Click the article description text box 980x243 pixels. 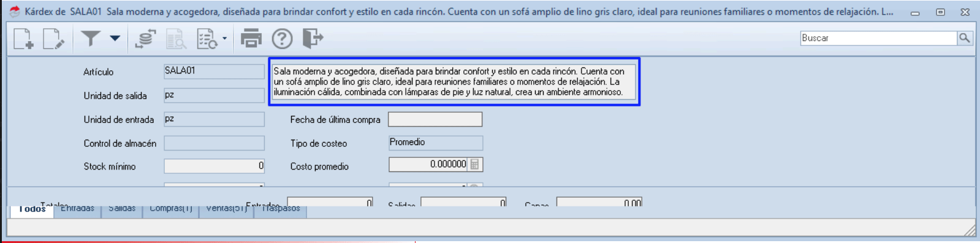pyautogui.click(x=454, y=81)
